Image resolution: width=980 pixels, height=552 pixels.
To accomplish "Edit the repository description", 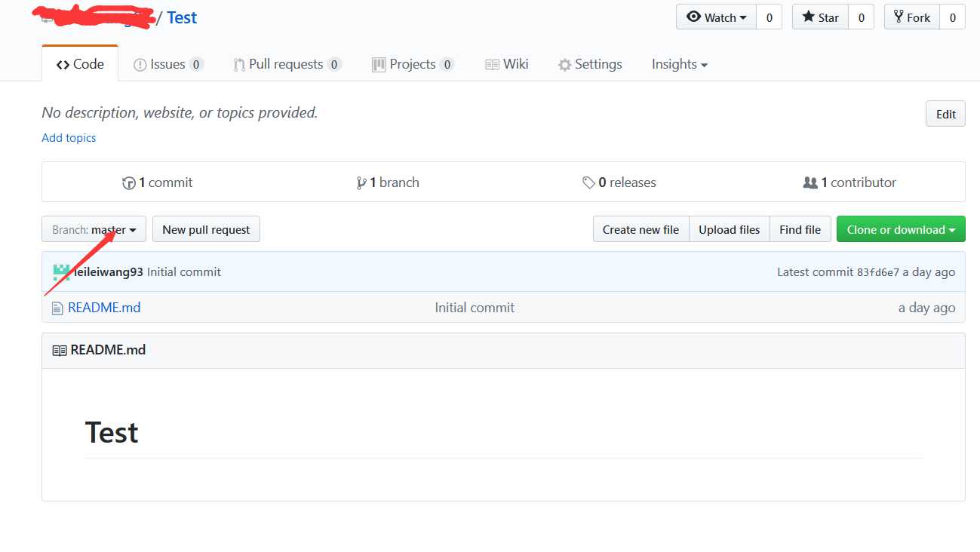I will pos(945,114).
